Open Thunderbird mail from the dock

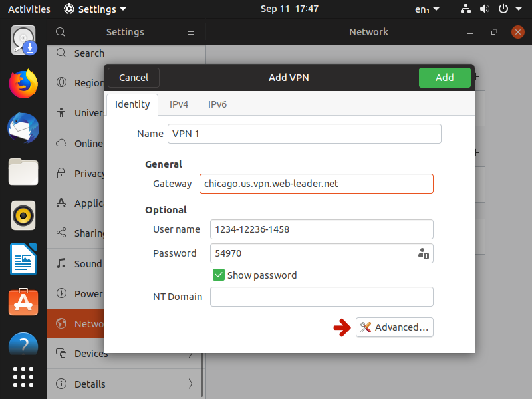[23, 128]
